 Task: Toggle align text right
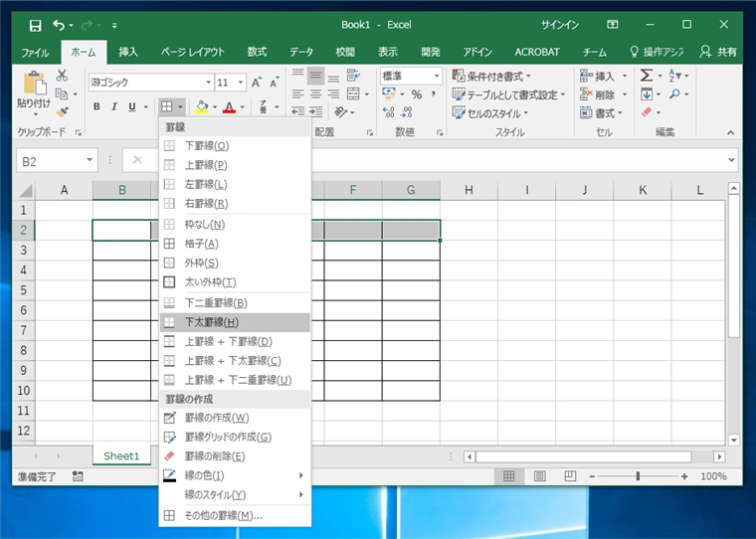[x=333, y=93]
